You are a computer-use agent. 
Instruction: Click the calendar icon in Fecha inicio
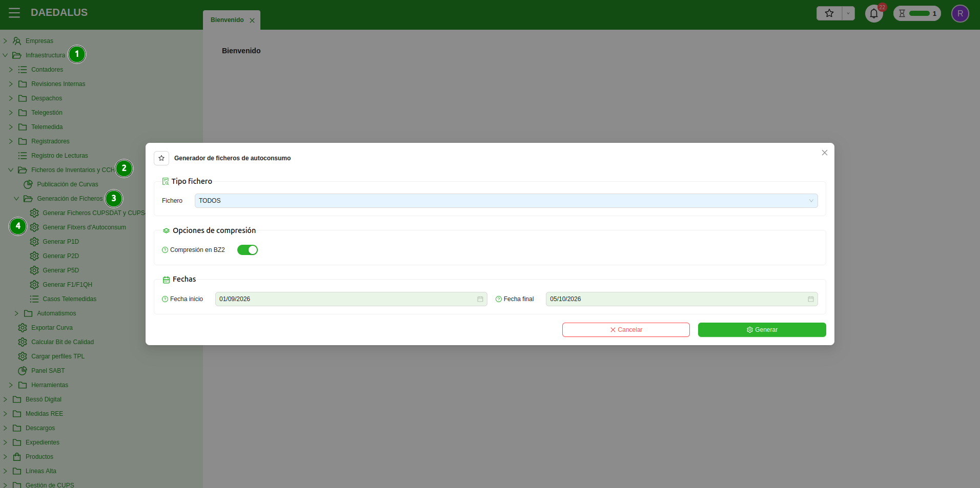click(x=480, y=299)
